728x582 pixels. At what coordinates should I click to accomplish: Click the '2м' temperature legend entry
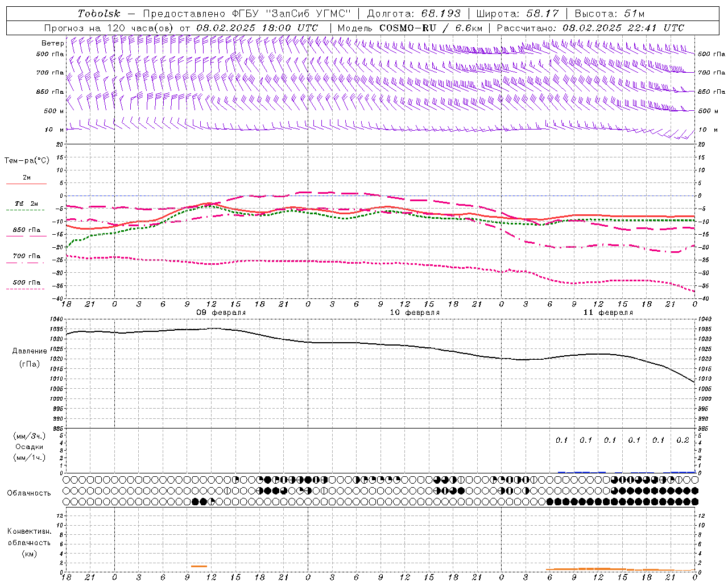pyautogui.click(x=27, y=178)
